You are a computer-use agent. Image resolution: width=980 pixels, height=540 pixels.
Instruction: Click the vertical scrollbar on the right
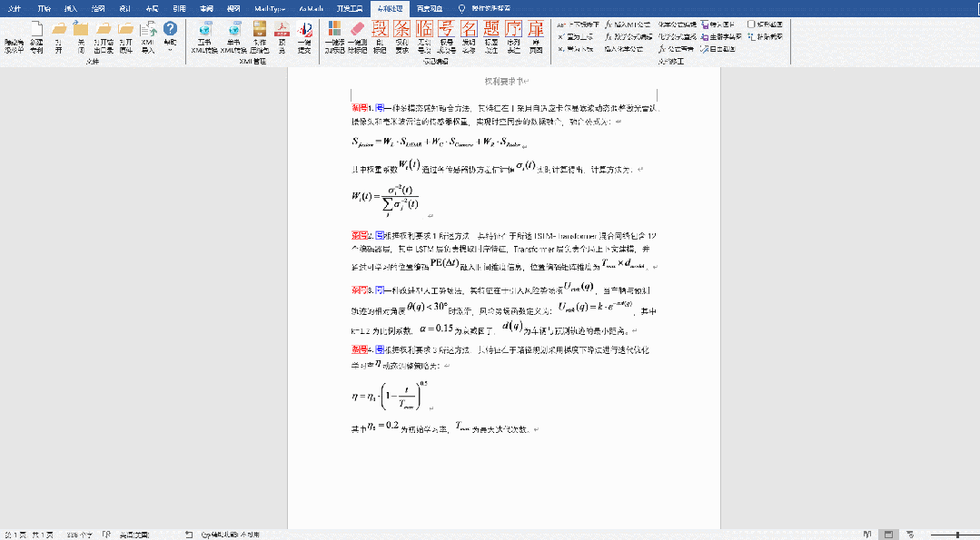[x=974, y=272]
